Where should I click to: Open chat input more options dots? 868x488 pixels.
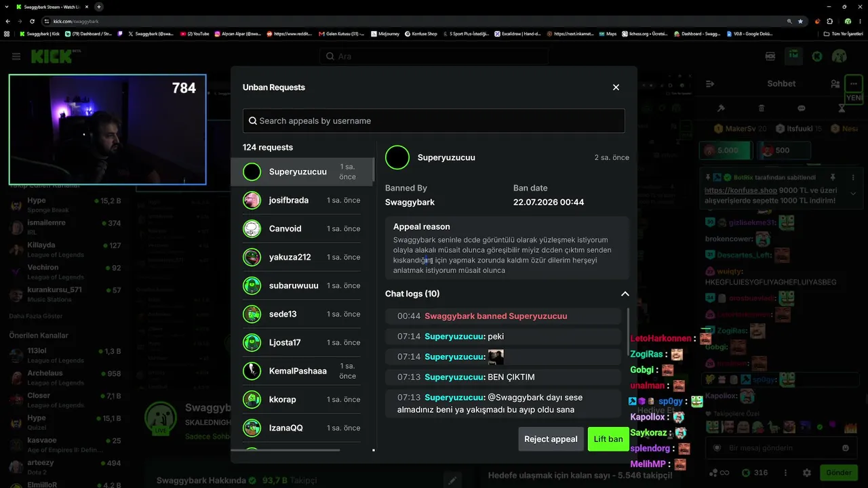coord(787,472)
